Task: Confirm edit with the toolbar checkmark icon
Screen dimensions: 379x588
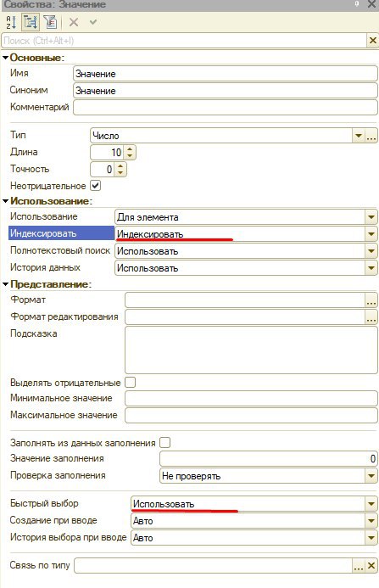Action: (93, 22)
